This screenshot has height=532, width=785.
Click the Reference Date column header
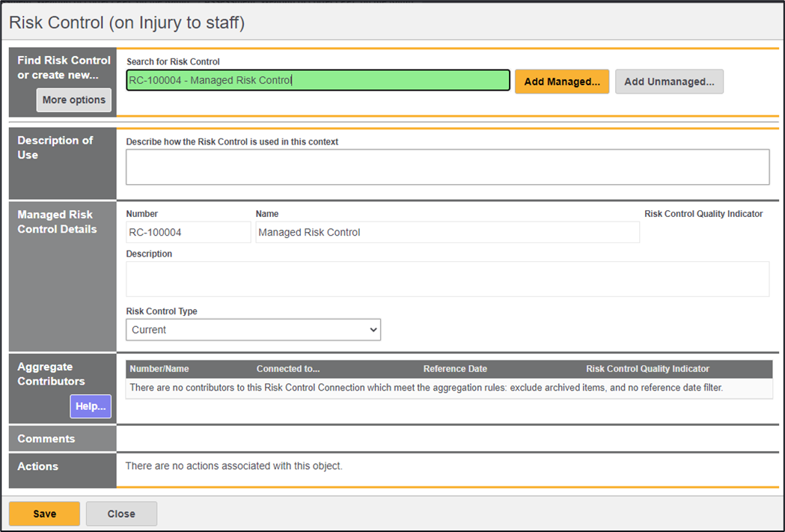[x=455, y=369]
